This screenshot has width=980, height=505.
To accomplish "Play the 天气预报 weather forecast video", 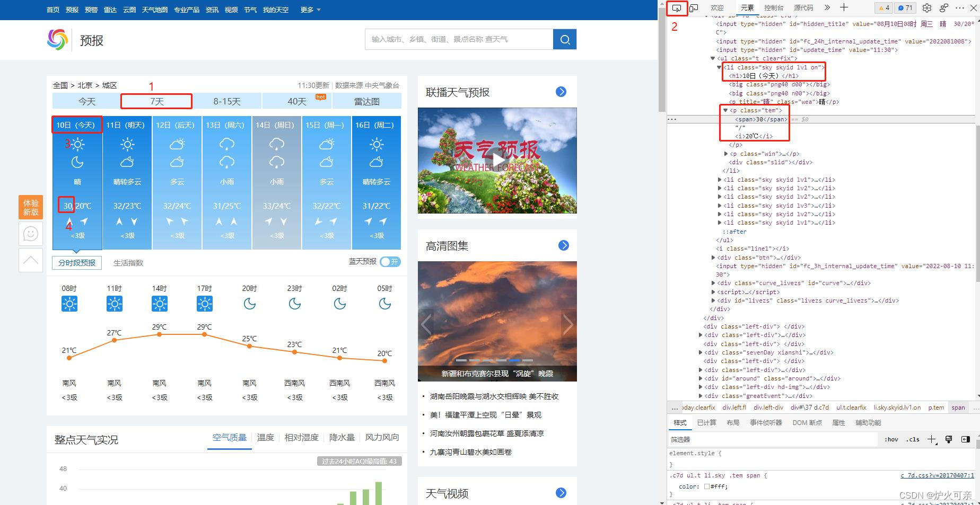I will point(497,161).
